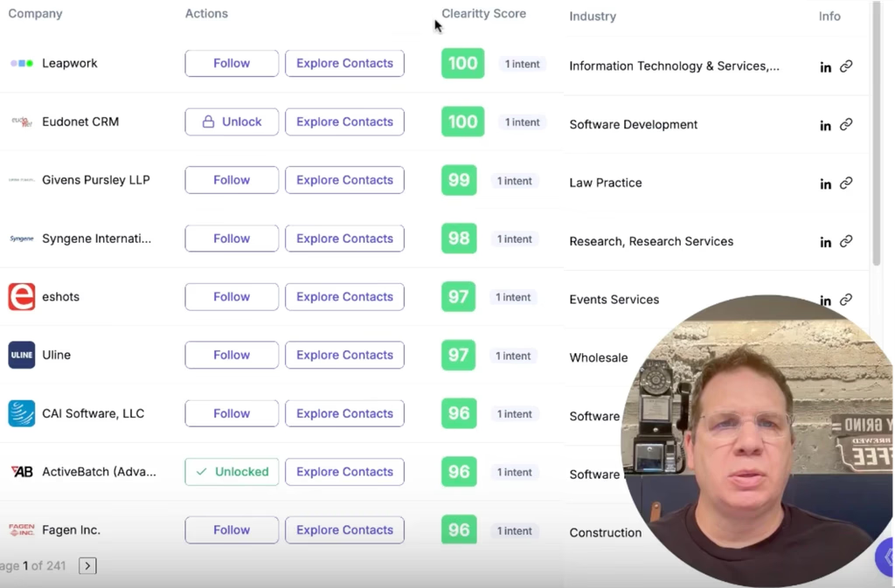Follow the Leapwork company
Image resolution: width=895 pixels, height=588 pixels.
point(232,64)
